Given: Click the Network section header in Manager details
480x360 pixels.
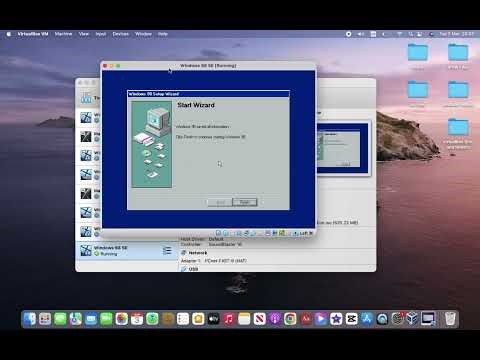Looking at the screenshot, I should (x=198, y=253).
